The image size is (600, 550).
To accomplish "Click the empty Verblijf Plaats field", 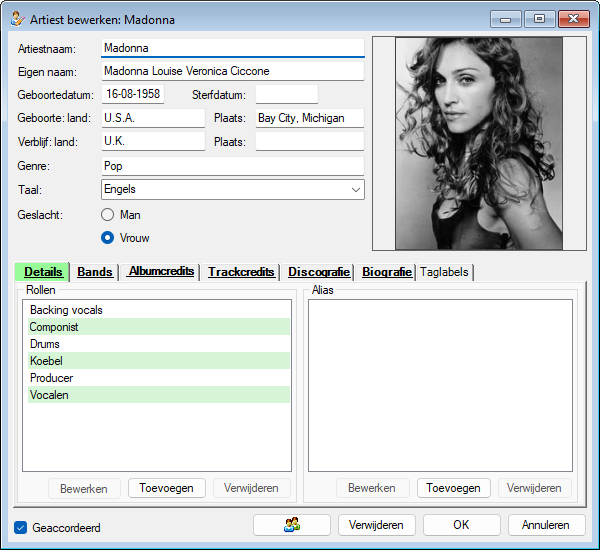I will (310, 141).
